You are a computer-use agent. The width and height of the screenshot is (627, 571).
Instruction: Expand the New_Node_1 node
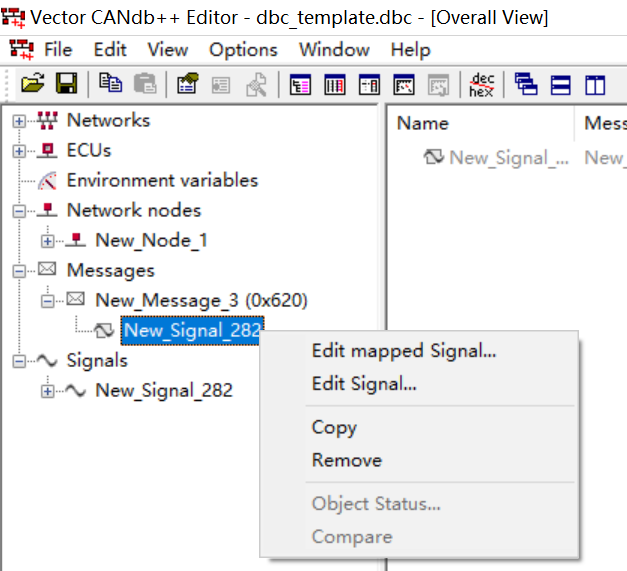point(48,241)
